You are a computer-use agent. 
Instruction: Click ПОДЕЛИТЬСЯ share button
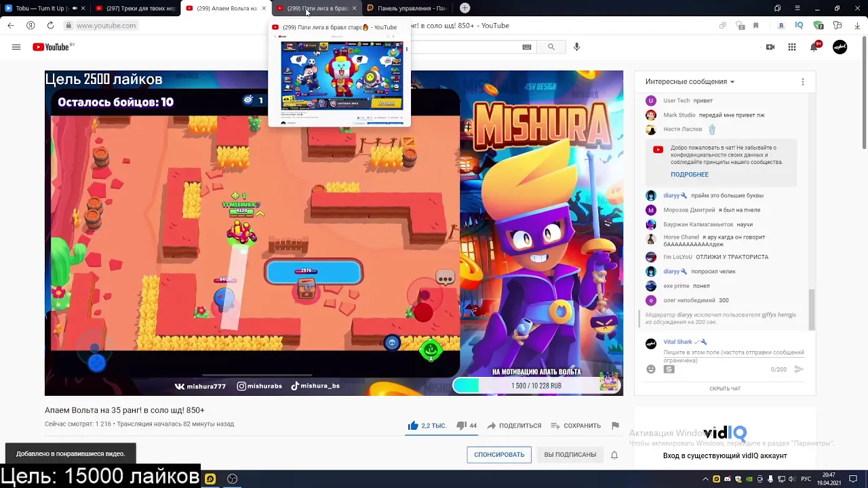[513, 426]
